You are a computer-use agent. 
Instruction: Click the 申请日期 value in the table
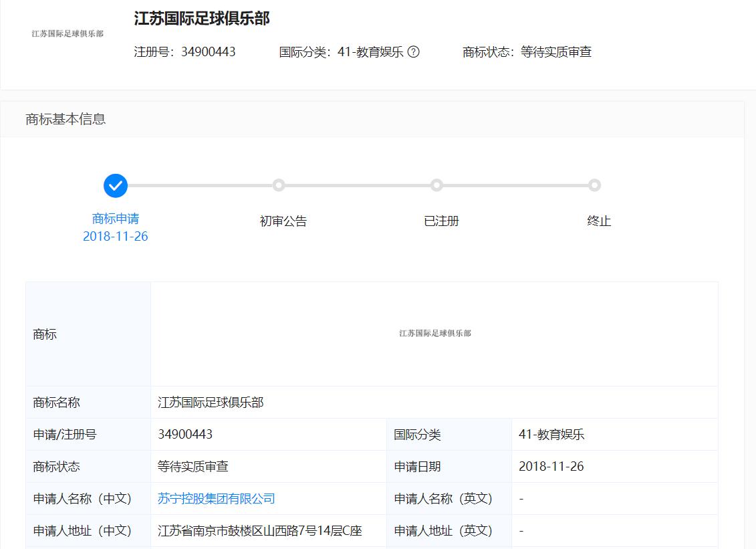pyautogui.click(x=551, y=467)
